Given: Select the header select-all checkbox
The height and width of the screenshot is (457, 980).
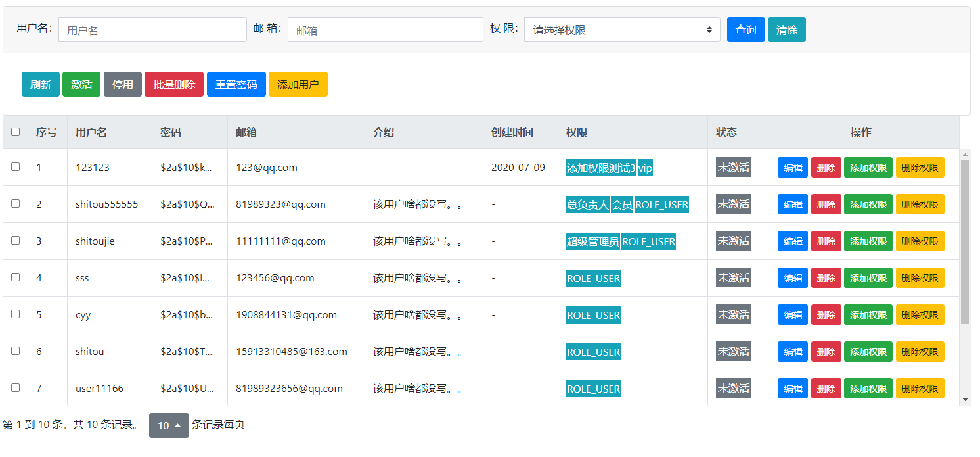Looking at the screenshot, I should coord(16,132).
